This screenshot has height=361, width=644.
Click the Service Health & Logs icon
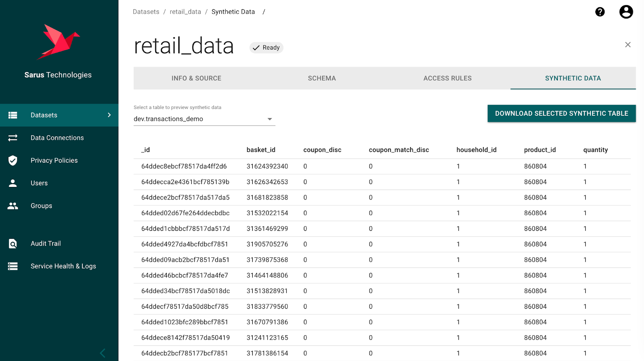click(13, 266)
